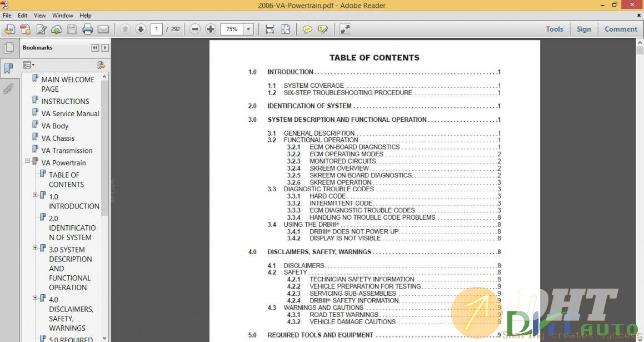Open the View menu

40,15
